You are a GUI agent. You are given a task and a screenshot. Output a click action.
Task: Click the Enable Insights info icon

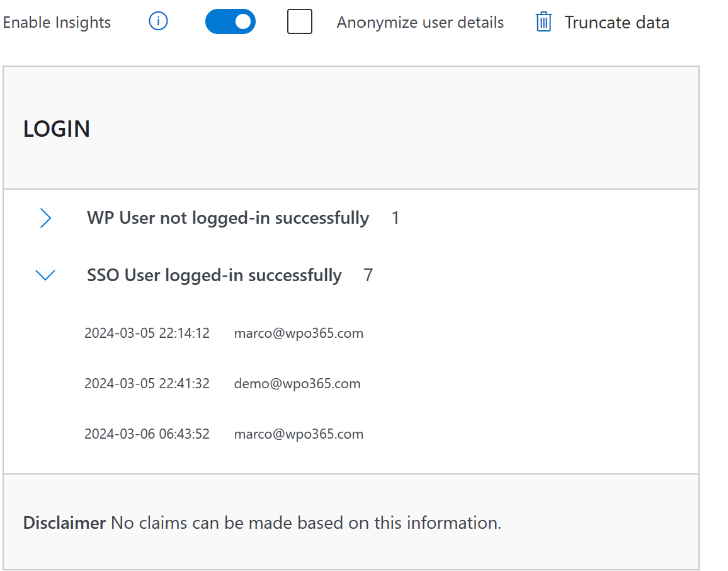click(158, 21)
